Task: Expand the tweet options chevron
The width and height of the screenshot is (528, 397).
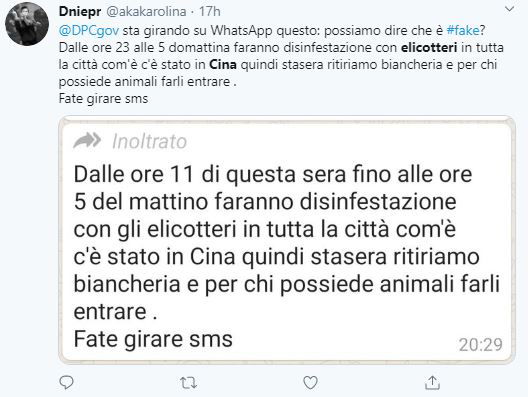Action: pyautogui.click(x=509, y=10)
